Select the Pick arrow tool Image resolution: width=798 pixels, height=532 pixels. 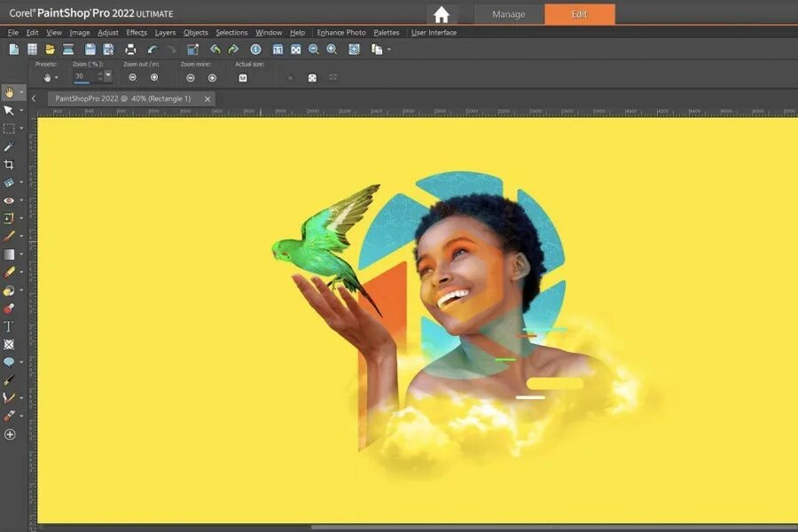click(x=9, y=111)
